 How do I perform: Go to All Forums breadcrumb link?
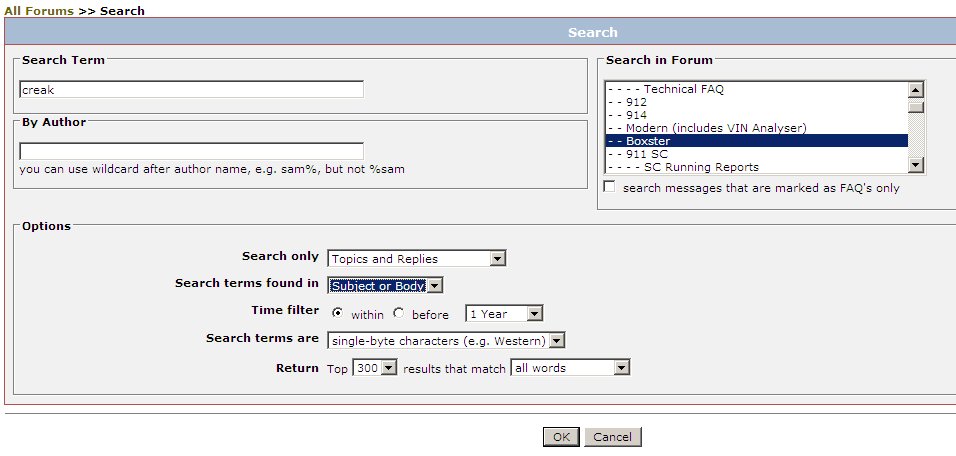click(x=39, y=11)
